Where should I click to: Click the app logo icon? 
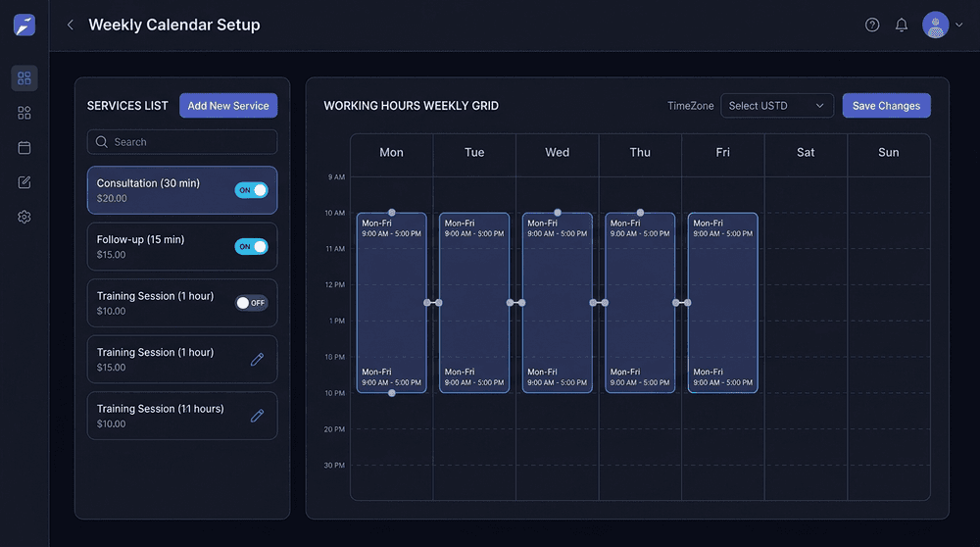pyautogui.click(x=24, y=25)
